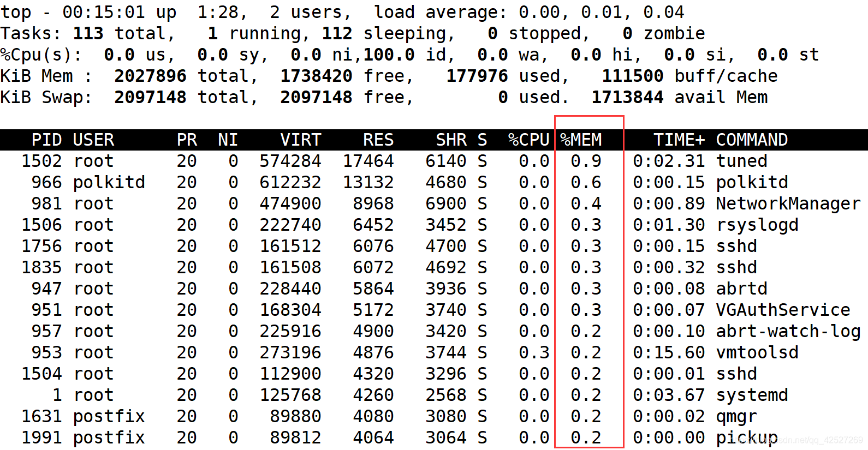The width and height of the screenshot is (868, 450).
Task: Select the pickup command name
Action: 747,438
